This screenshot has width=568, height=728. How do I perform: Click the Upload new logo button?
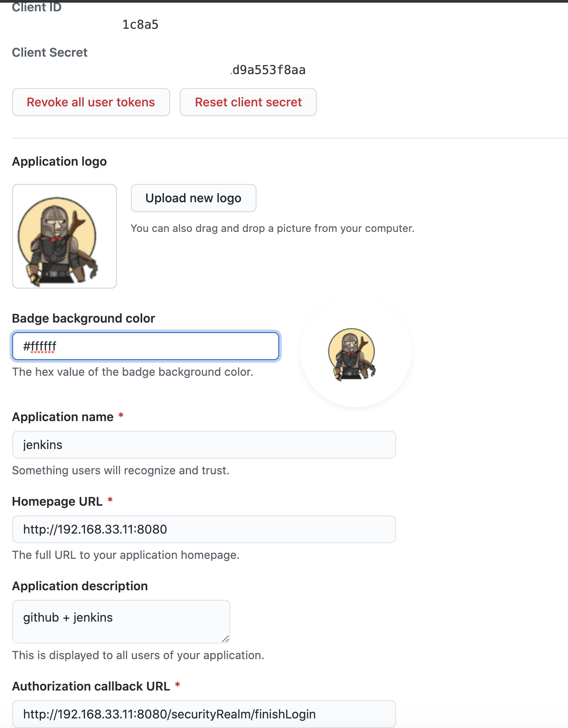point(194,198)
